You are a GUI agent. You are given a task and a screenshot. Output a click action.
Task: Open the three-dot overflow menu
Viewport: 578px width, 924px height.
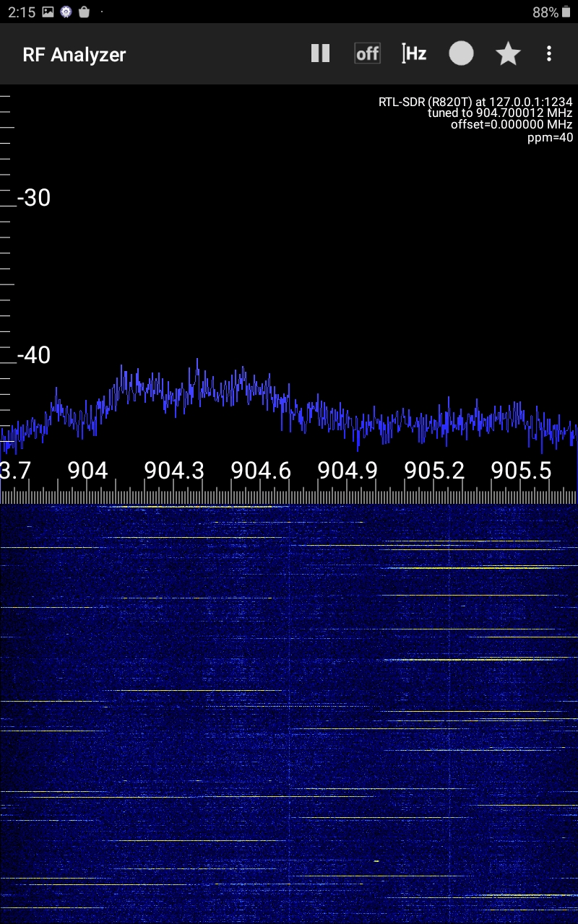pyautogui.click(x=549, y=53)
